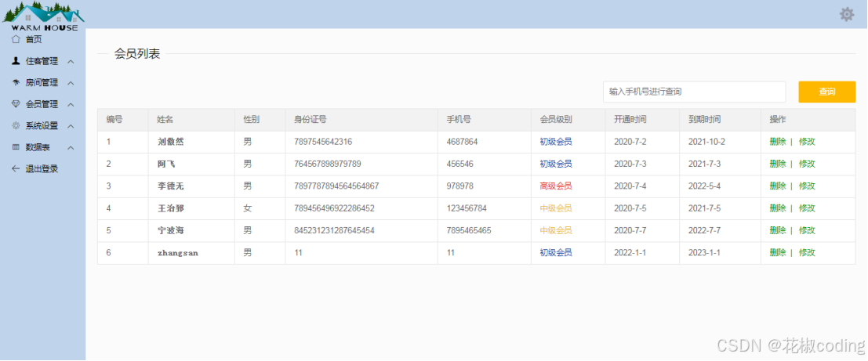
Task: Delete member 宁波海
Action: (777, 230)
